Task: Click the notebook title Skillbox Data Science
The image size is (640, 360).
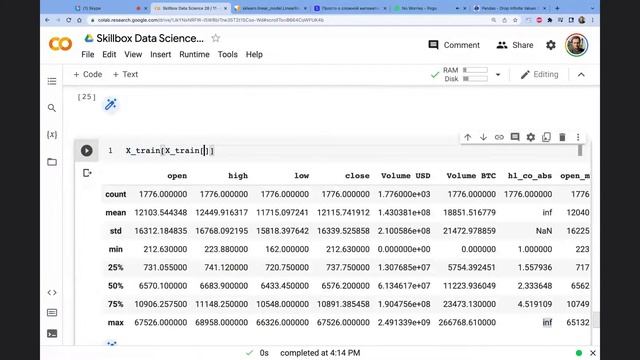Action: coord(150,38)
